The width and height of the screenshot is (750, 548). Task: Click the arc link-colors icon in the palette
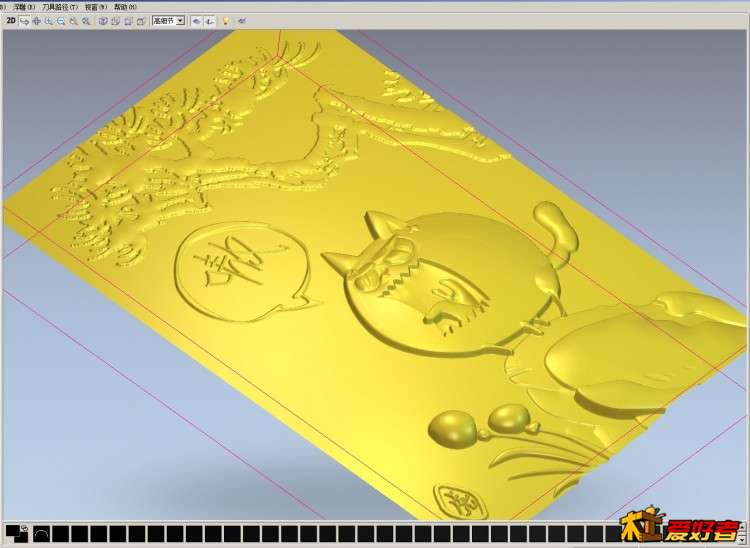coord(41,534)
